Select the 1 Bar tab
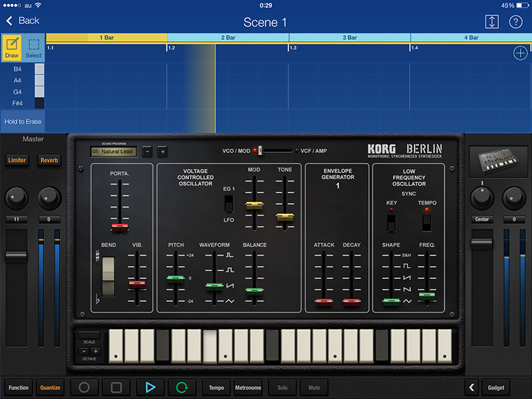 (x=106, y=37)
